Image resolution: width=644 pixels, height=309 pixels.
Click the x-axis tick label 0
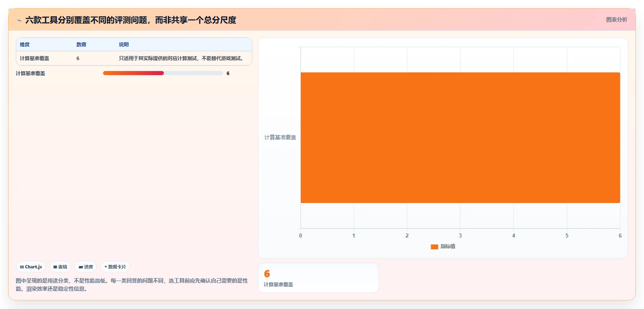point(301,236)
